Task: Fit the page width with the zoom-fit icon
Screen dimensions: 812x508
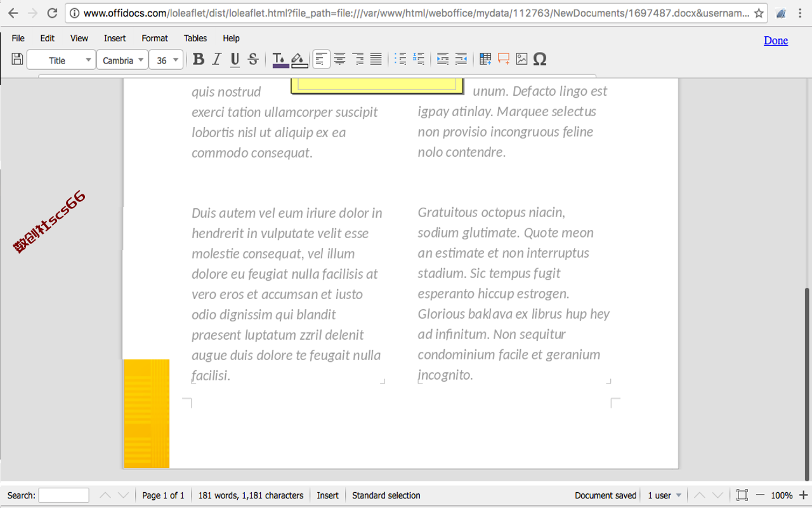Action: (742, 495)
